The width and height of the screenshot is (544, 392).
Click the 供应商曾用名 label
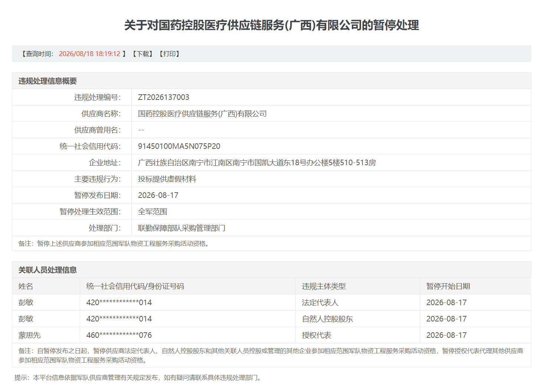(98, 130)
